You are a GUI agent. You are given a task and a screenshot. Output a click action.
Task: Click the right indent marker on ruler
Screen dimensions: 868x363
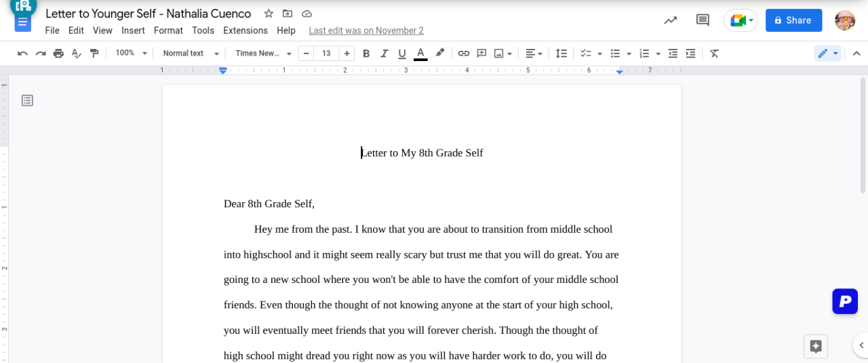coord(619,71)
